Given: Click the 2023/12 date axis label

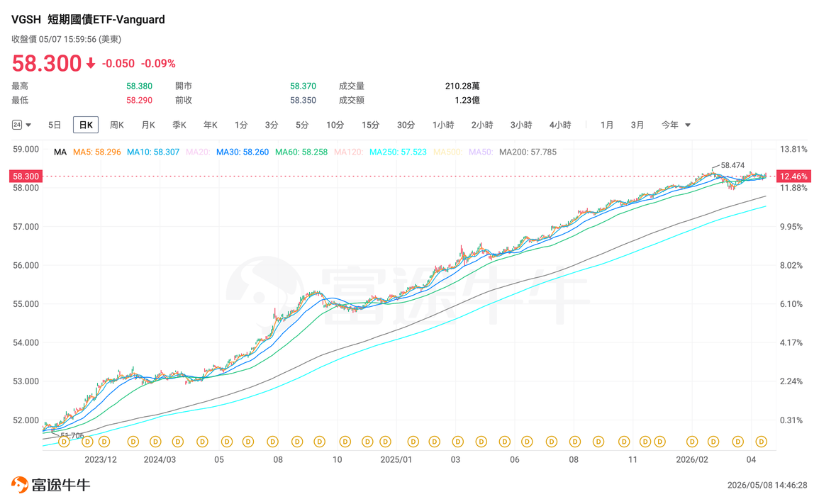Looking at the screenshot, I should point(101,459).
